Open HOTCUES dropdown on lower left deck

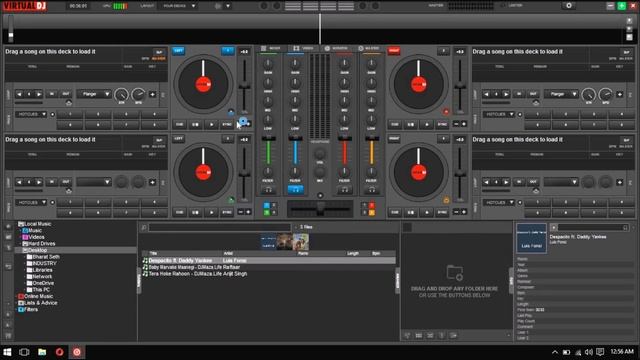[x=31, y=202]
